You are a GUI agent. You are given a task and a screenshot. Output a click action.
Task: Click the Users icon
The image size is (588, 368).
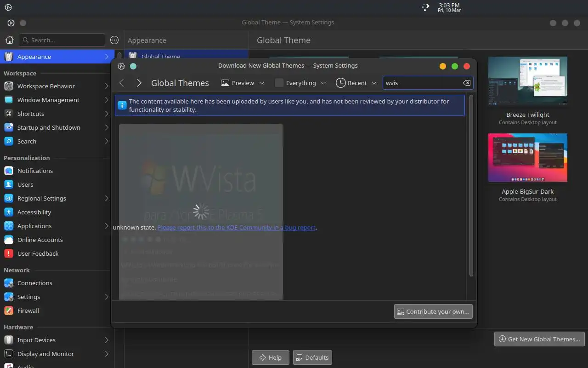pos(9,184)
